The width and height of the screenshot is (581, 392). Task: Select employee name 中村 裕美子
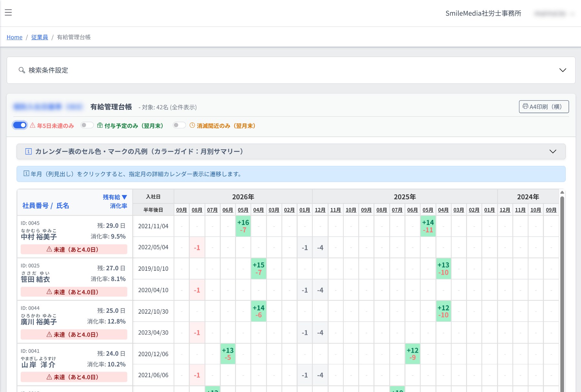pos(39,237)
